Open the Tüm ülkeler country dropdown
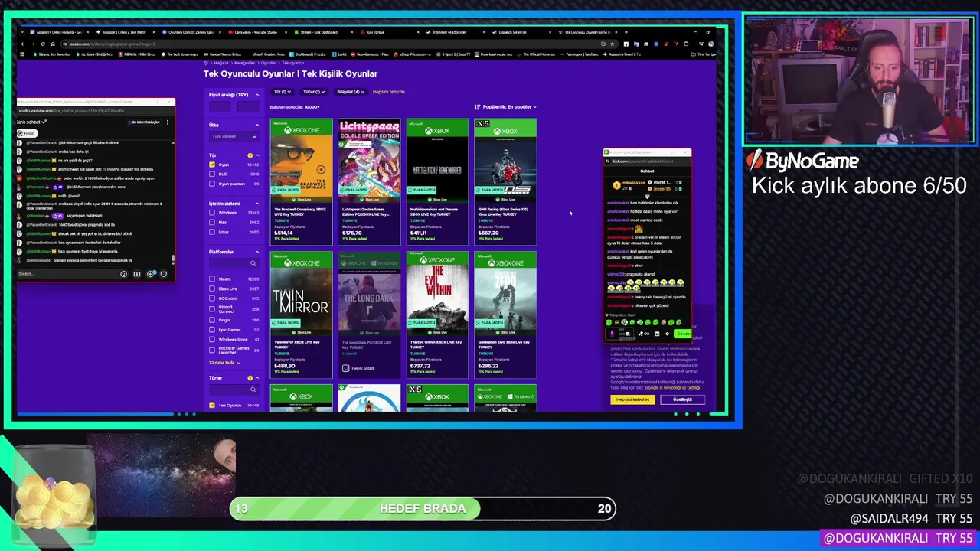The width and height of the screenshot is (980, 551). coord(235,136)
